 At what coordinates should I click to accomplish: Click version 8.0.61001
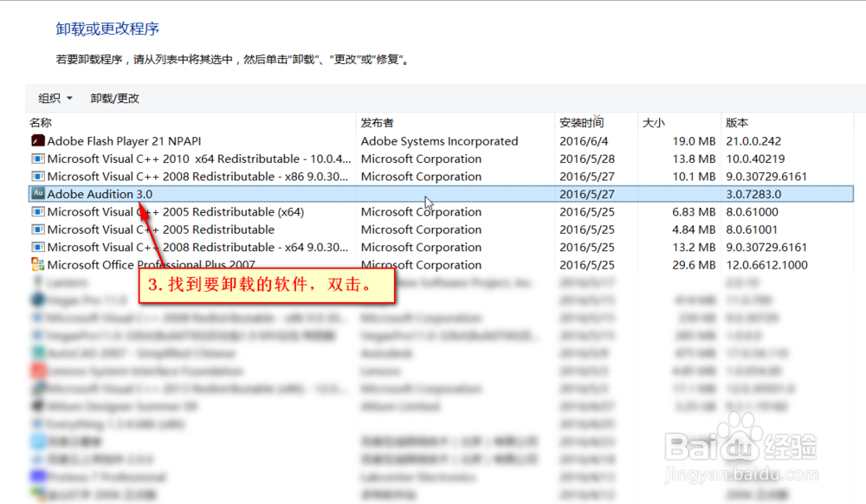(x=752, y=229)
